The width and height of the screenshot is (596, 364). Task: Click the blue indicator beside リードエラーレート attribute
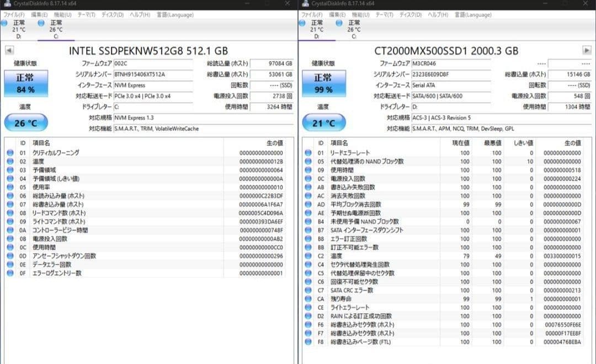click(307, 153)
